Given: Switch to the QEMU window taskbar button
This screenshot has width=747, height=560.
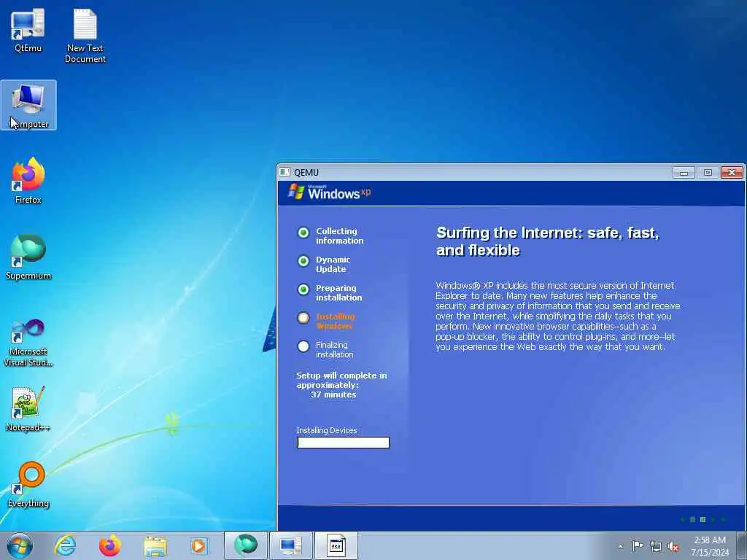Looking at the screenshot, I should coord(336,545).
